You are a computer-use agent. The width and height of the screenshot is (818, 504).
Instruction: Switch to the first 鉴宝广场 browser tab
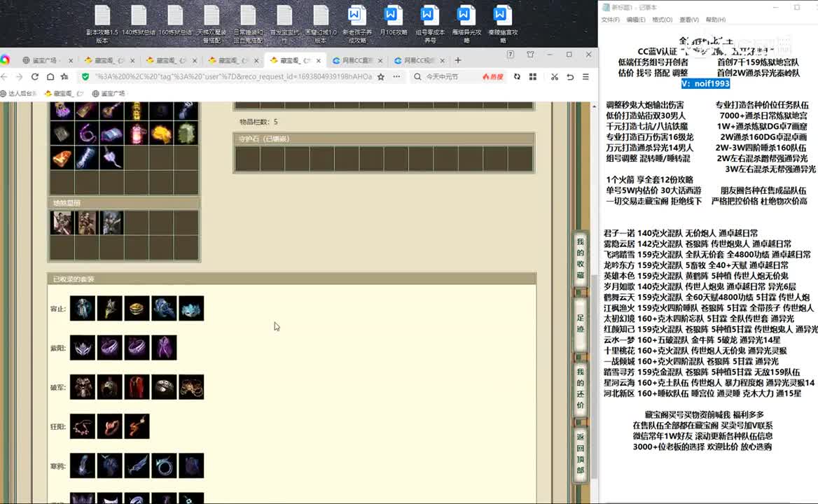click(44, 60)
